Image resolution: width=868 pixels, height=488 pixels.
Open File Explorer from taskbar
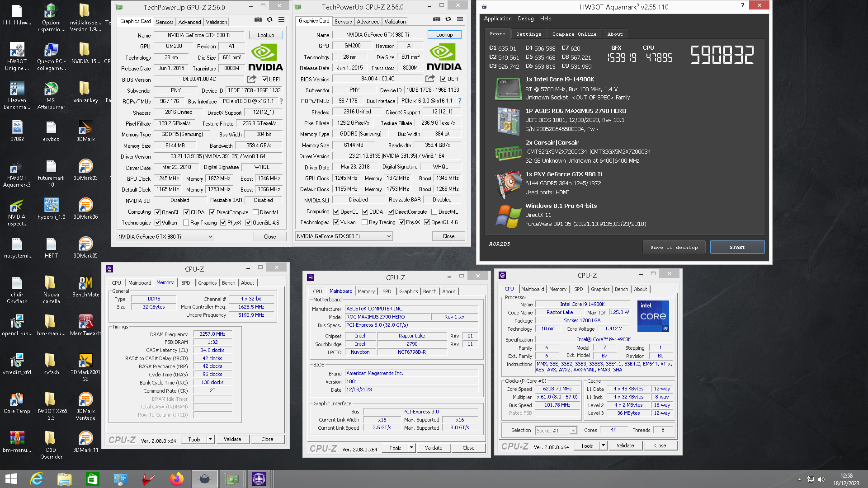tap(65, 479)
